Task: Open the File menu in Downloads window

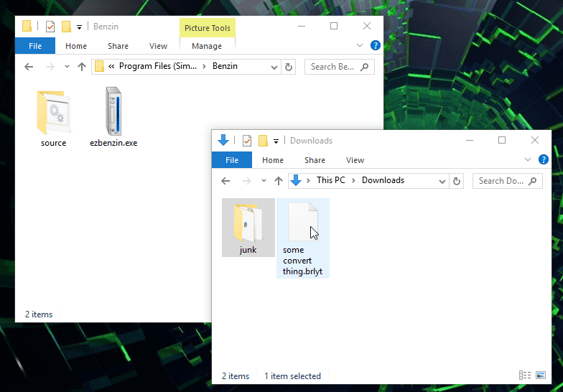Action: point(232,160)
